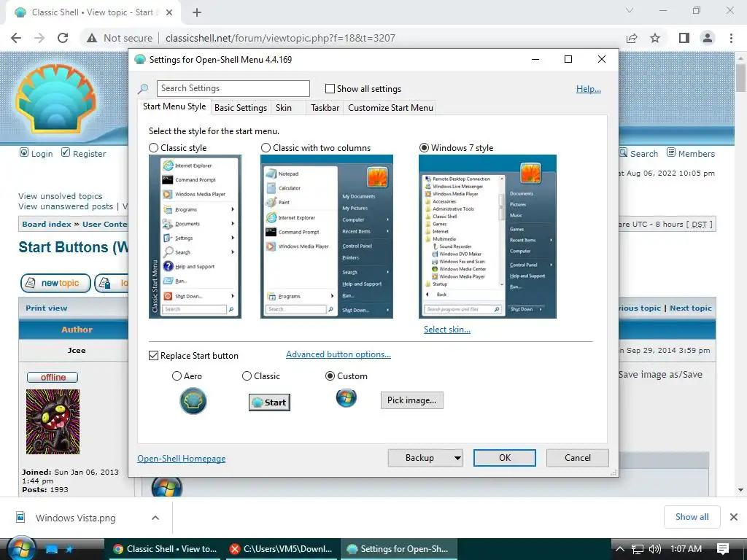Click the Windows 7 style preview image

point(487,237)
